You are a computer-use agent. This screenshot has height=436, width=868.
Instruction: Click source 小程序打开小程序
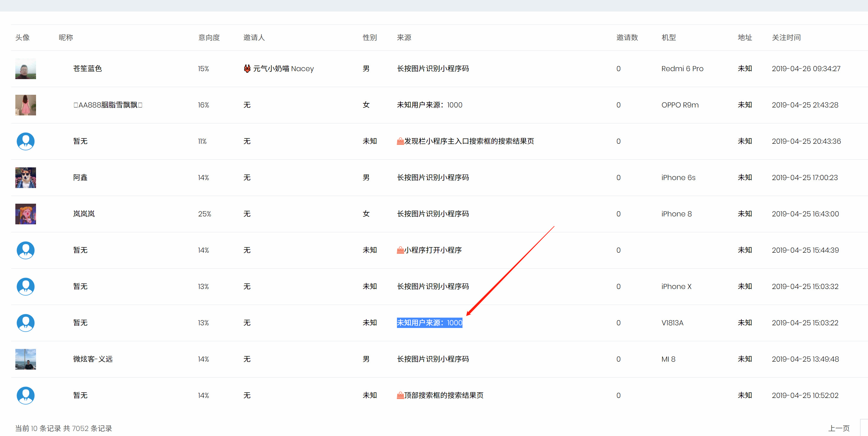point(433,250)
